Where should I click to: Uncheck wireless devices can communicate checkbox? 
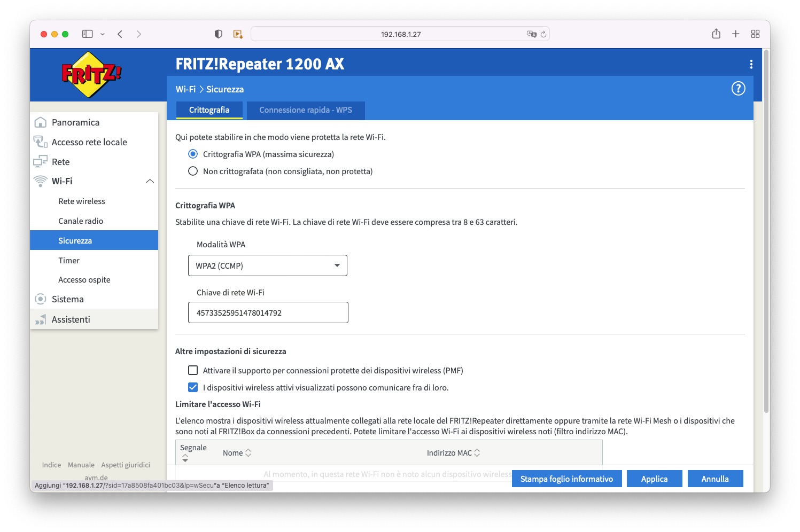coord(193,387)
